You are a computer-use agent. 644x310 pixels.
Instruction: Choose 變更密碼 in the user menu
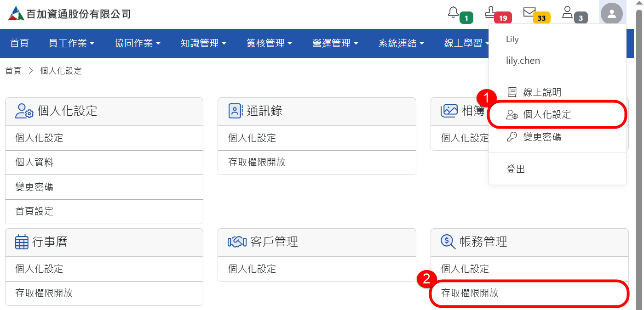558,137
